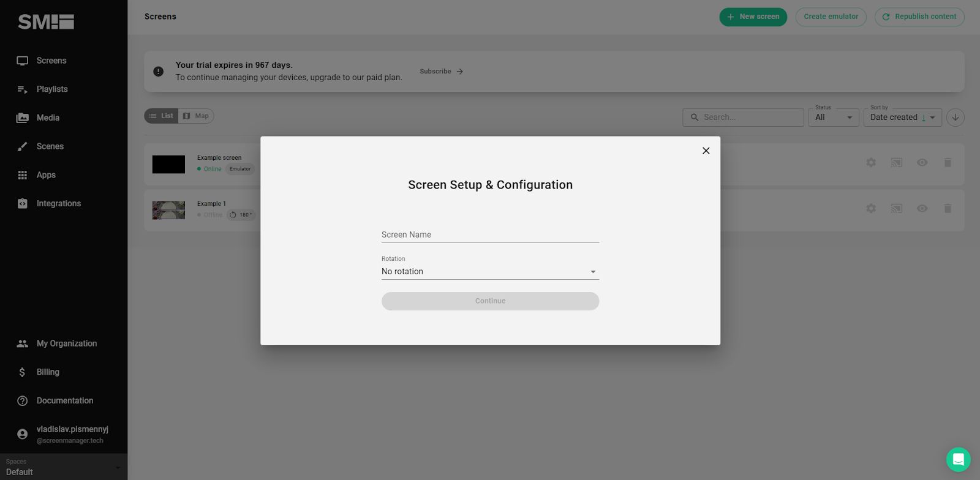This screenshot has width=980, height=480.
Task: Click the Subscribe link
Action: (x=441, y=72)
